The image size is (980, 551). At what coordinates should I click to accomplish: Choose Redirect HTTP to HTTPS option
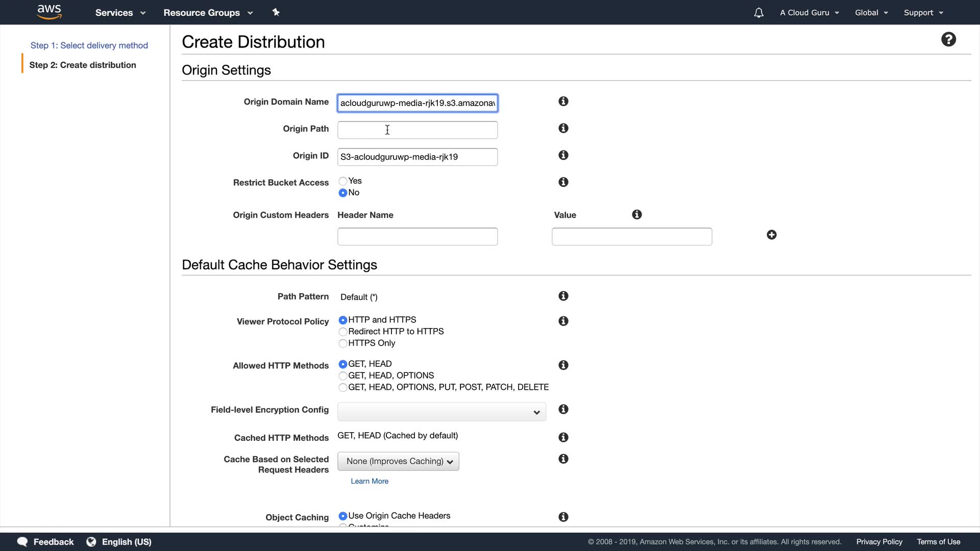[x=343, y=332]
